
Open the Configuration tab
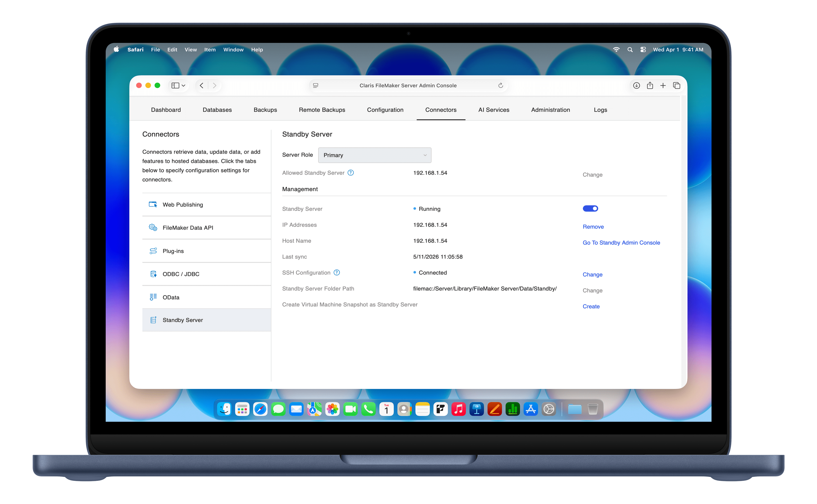(x=385, y=110)
